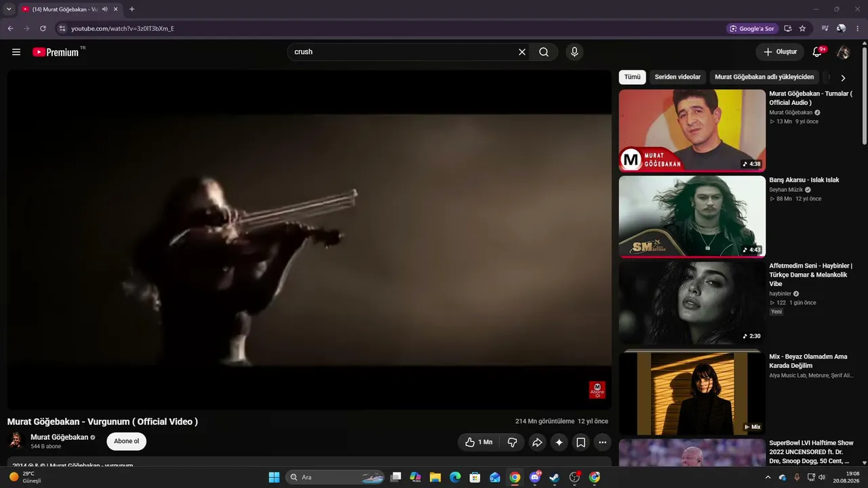Open the sparkle Ask AI button
This screenshot has width=868, height=488.
point(559,443)
